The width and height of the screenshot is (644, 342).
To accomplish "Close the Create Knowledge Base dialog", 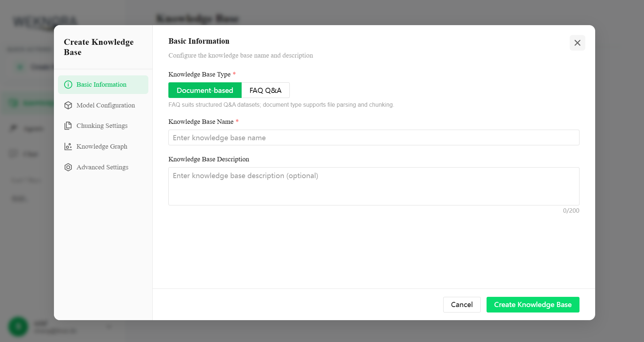I will 577,43.
